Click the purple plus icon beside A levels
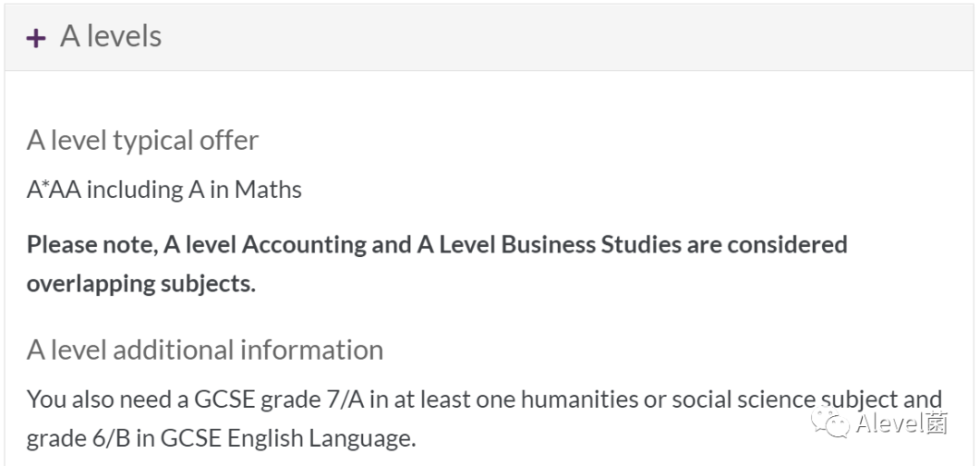The width and height of the screenshot is (980, 466). [35, 38]
